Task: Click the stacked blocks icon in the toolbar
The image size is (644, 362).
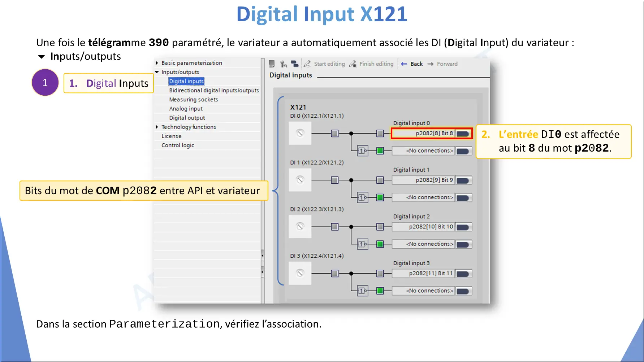Action: click(x=295, y=64)
